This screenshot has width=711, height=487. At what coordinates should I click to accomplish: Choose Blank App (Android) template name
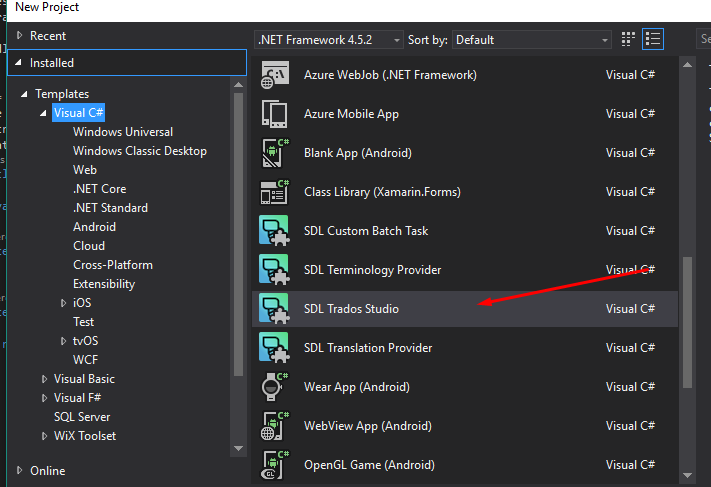tap(358, 153)
